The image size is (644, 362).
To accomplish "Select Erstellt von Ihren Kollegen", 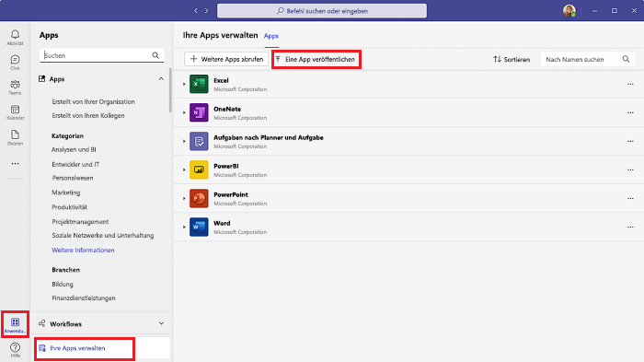I will pyautogui.click(x=88, y=115).
